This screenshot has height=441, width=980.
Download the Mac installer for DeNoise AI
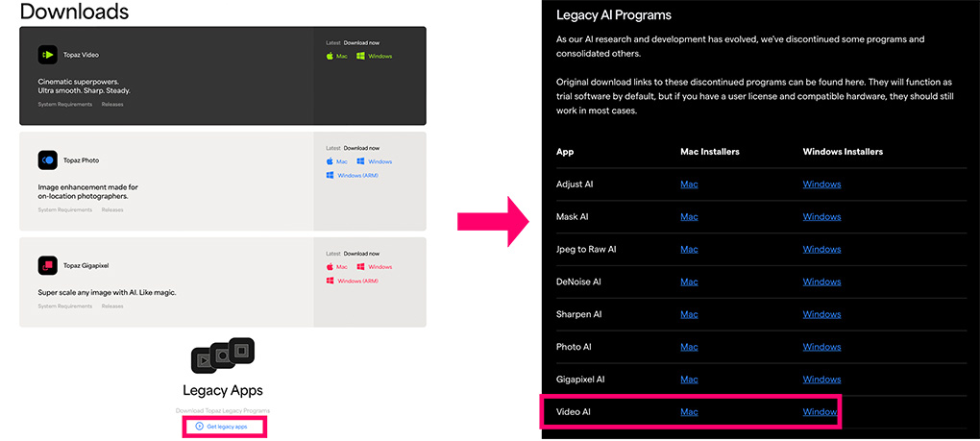point(689,282)
